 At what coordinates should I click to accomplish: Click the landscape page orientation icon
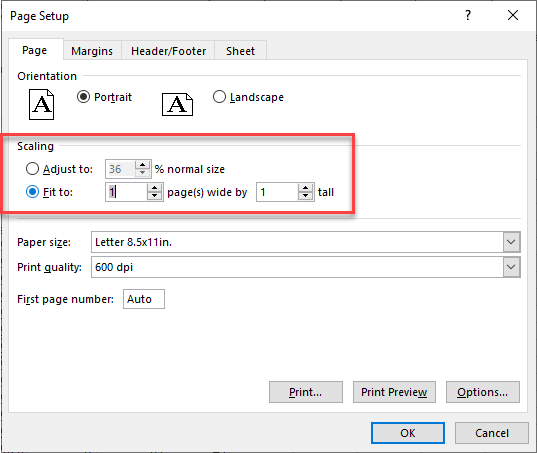tap(177, 104)
